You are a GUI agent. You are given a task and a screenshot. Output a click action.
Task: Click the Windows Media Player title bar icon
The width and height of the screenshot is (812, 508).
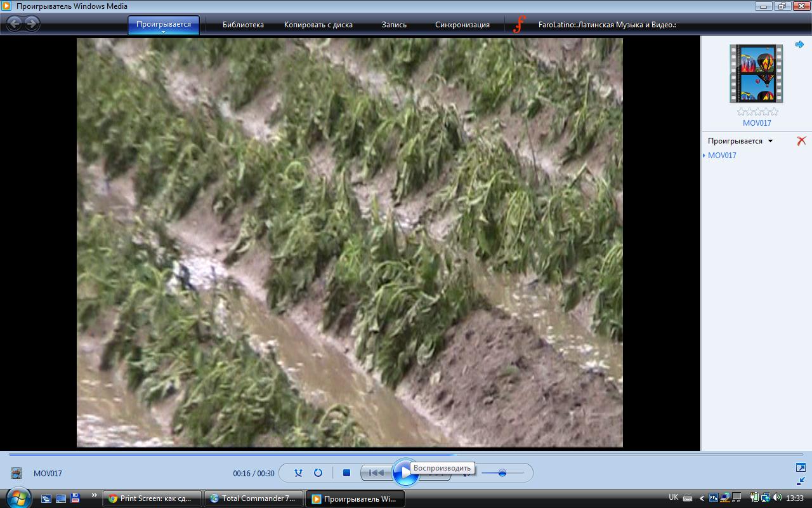(x=6, y=6)
